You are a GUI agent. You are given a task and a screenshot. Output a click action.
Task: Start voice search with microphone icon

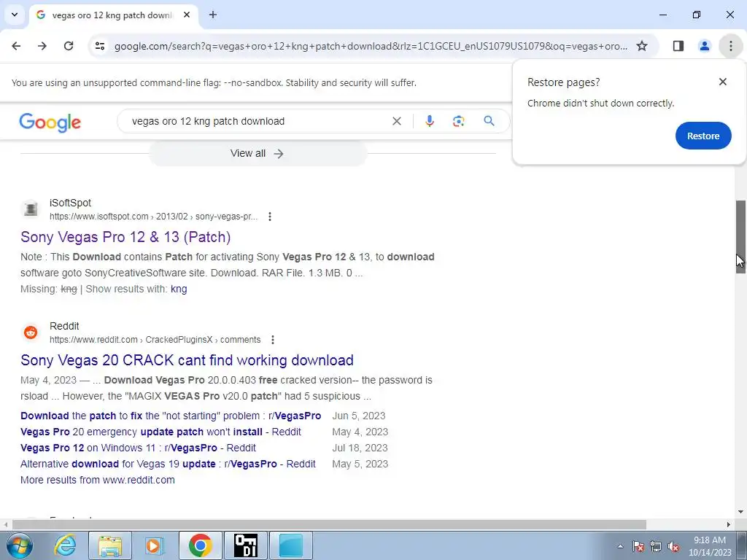point(429,121)
